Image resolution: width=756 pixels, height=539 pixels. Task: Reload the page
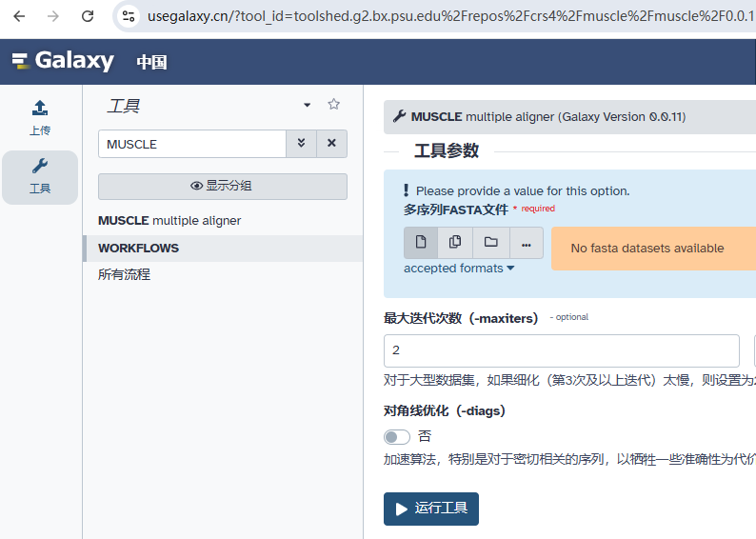(88, 16)
